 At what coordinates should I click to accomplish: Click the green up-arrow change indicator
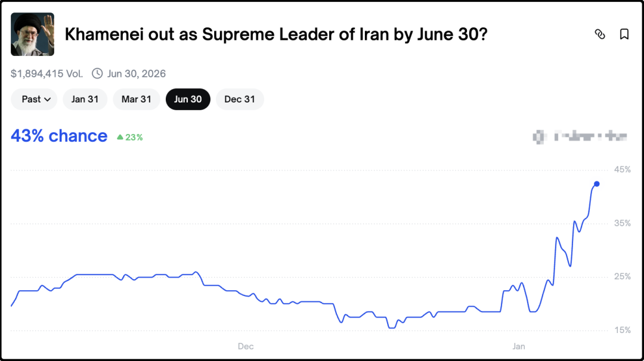pyautogui.click(x=120, y=137)
